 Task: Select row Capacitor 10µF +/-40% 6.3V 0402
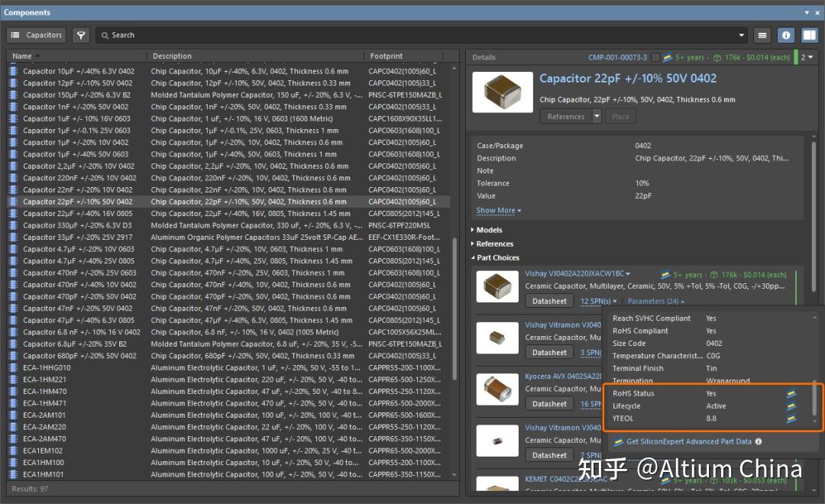(x=228, y=71)
